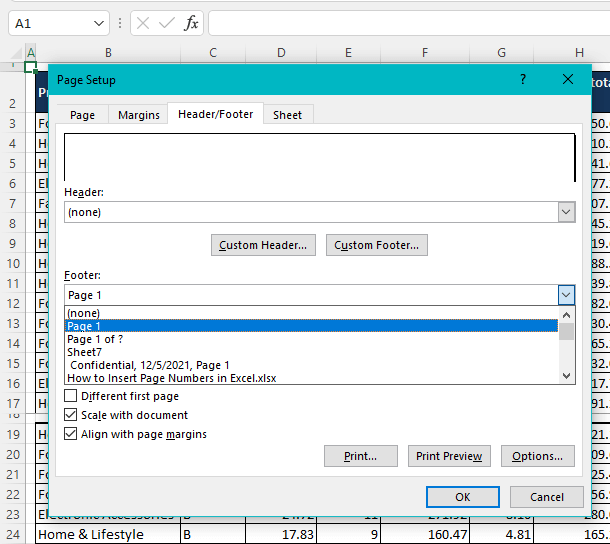
Task: Select column G header
Action: (501, 53)
